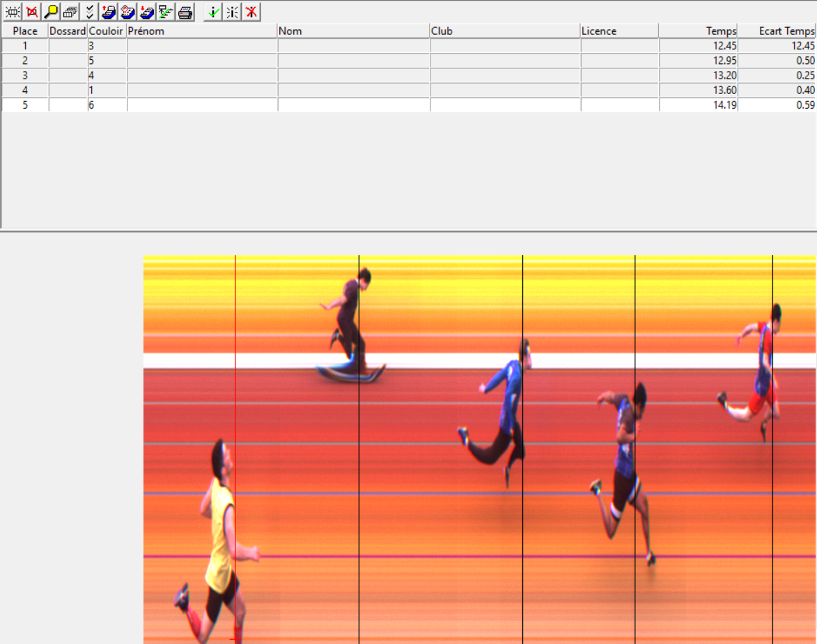The width and height of the screenshot is (817, 644).
Task: Click the card file question-mark icon
Action: tap(127, 12)
